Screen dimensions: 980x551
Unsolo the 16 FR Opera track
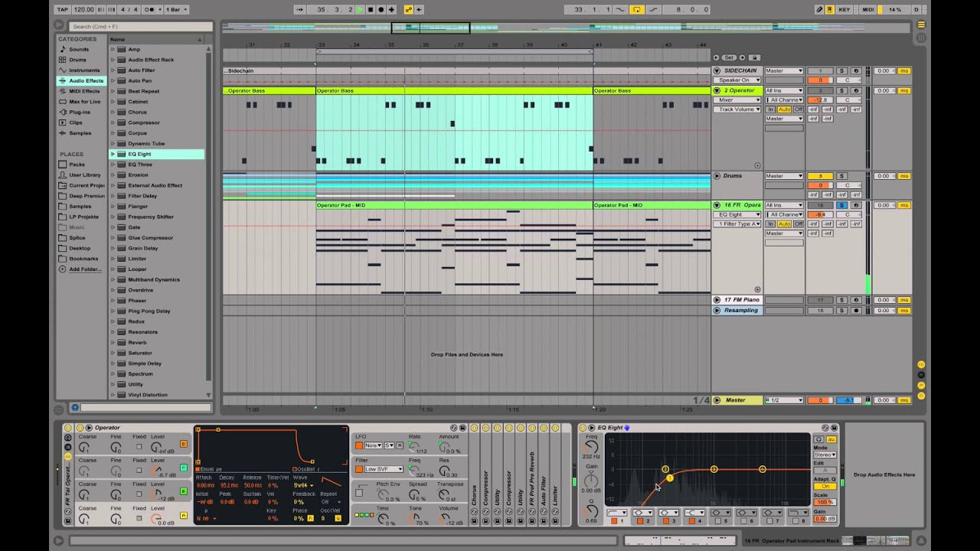click(x=841, y=205)
